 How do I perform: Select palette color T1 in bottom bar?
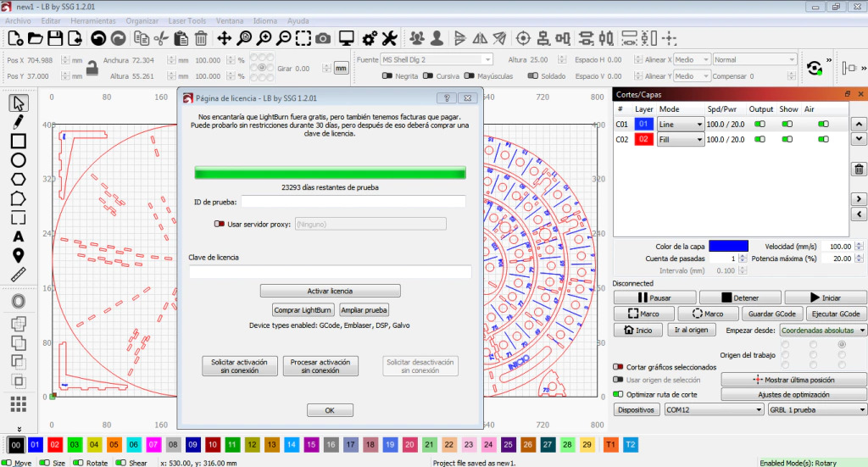610,444
